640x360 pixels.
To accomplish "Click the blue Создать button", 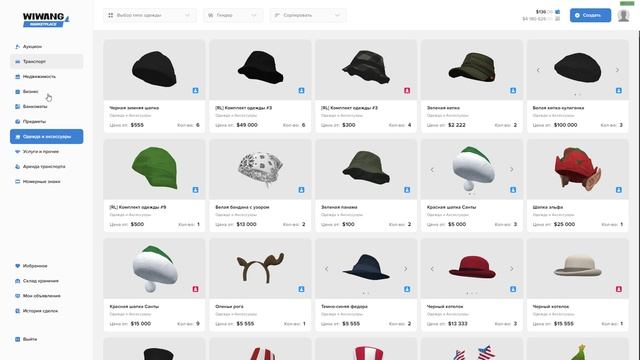I will (590, 16).
